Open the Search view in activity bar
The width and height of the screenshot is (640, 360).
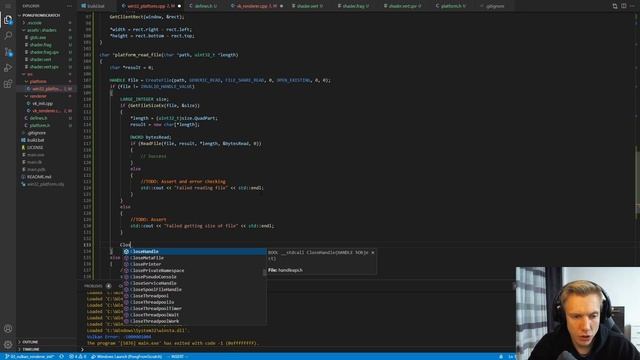(8, 36)
